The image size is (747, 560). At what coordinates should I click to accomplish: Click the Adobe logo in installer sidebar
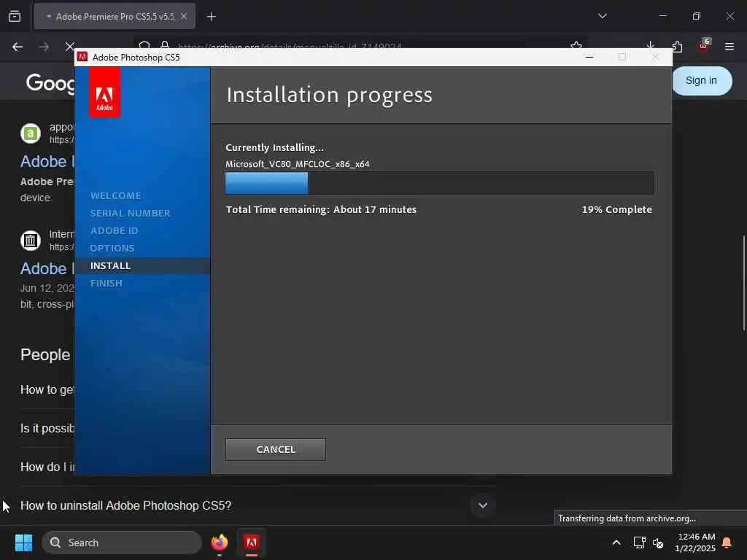click(x=104, y=93)
